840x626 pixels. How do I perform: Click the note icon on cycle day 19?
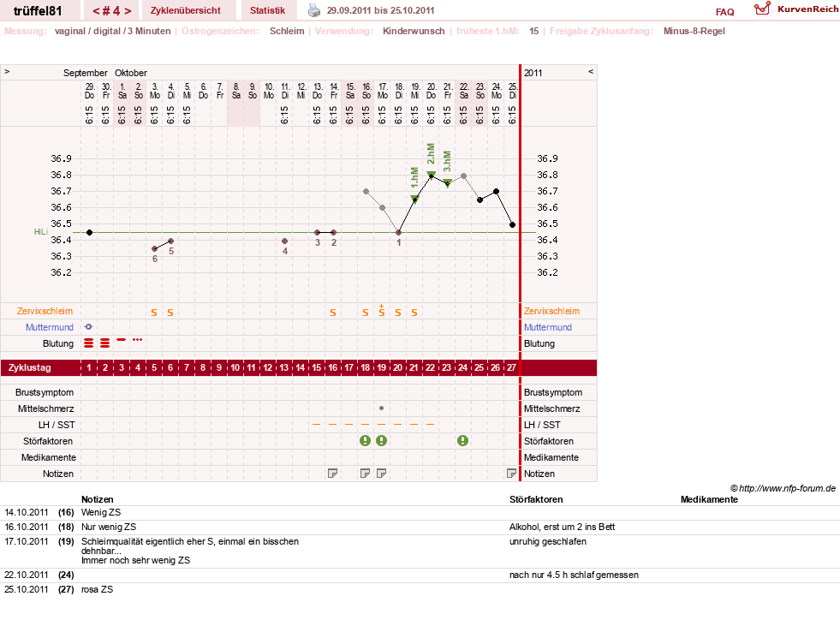(381, 474)
